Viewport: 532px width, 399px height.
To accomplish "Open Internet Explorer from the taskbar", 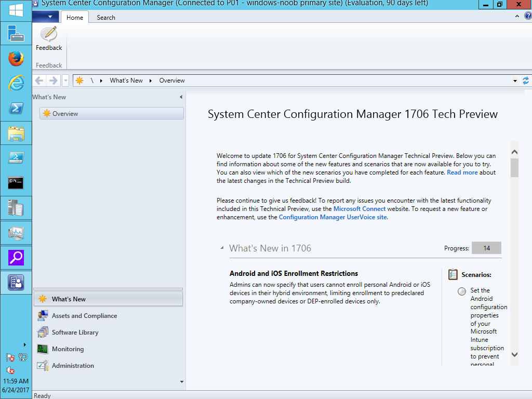I will tap(16, 83).
